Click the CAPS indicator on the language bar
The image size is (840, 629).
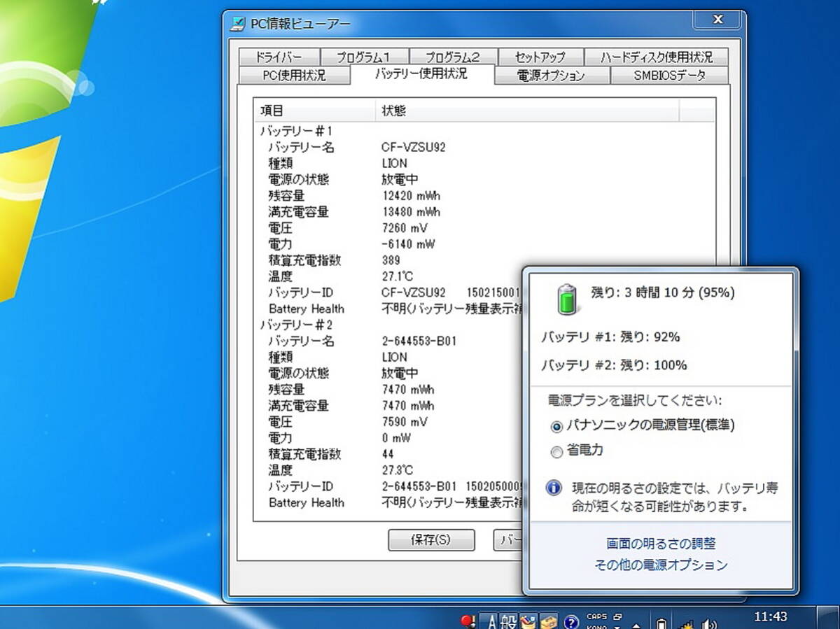coord(596,616)
